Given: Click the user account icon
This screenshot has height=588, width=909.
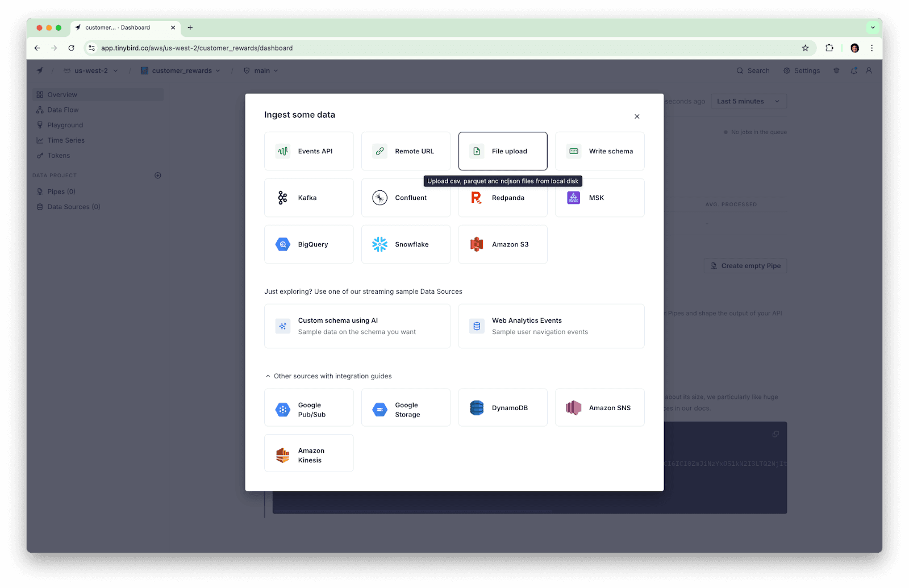Looking at the screenshot, I should pyautogui.click(x=869, y=70).
